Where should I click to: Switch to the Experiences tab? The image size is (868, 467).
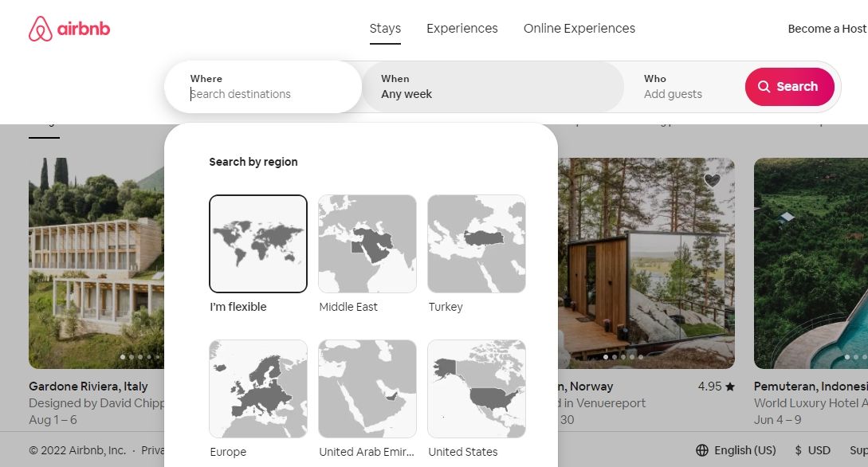coord(461,28)
